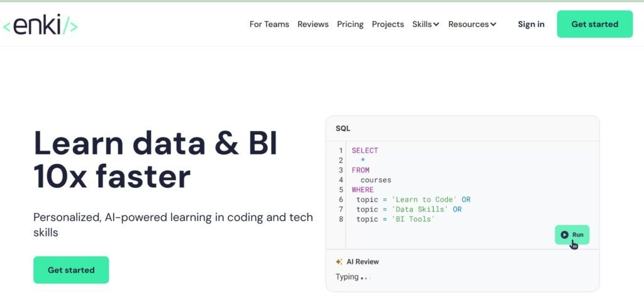Click the WHERE keyword on line 5
The height and width of the screenshot is (303, 644).
point(363,190)
